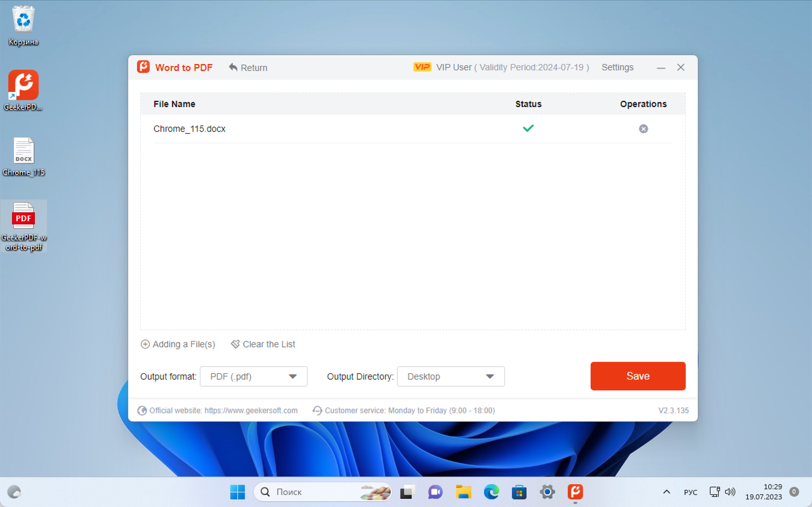Open the Settings gear on taskbar
This screenshot has height=507, width=812.
click(x=547, y=492)
